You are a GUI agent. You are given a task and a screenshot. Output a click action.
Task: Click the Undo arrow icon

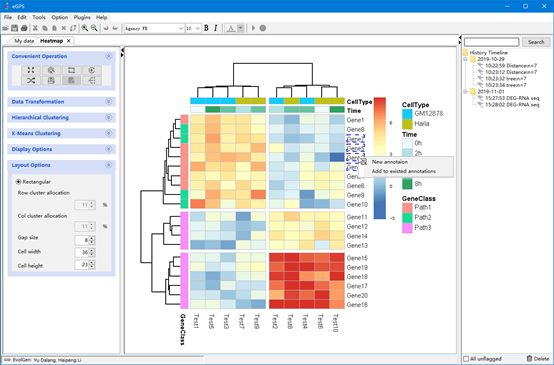click(x=106, y=28)
